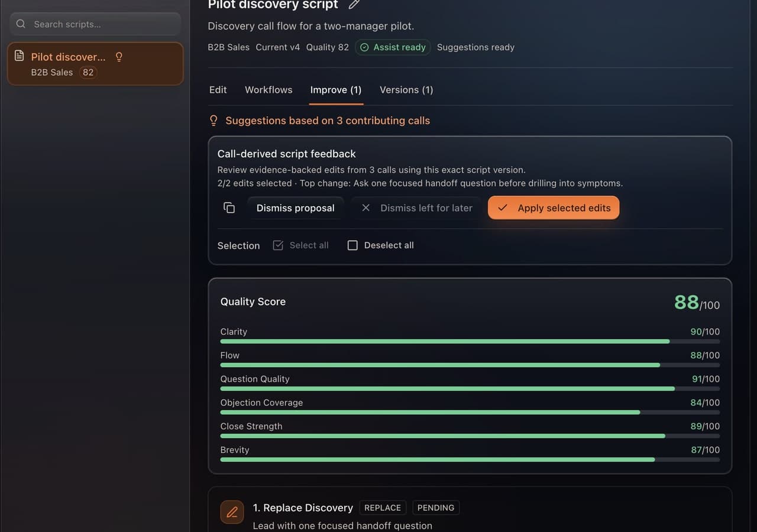Click the Objection Coverage progress bar
757x532 pixels.
tap(470, 413)
